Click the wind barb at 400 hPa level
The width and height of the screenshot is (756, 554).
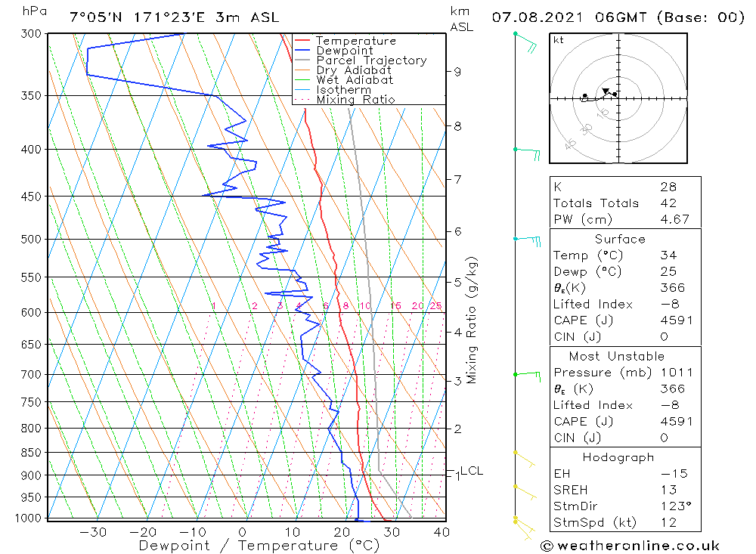coord(528,154)
